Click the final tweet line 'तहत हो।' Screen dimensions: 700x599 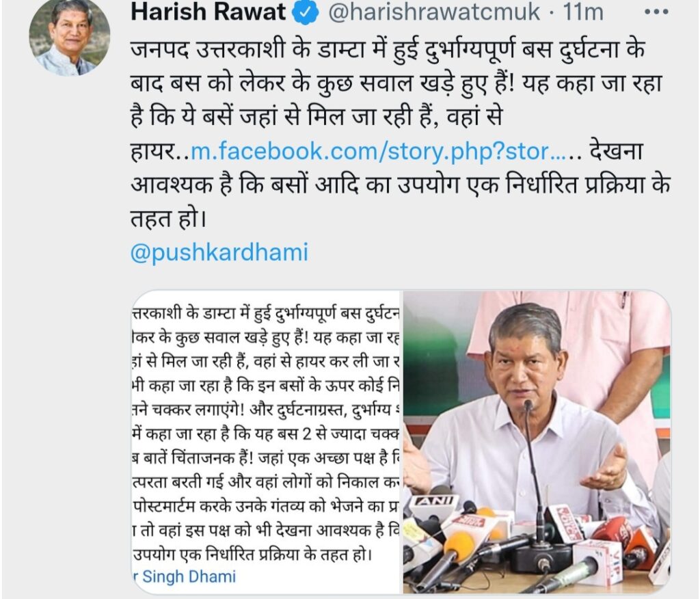click(168, 218)
